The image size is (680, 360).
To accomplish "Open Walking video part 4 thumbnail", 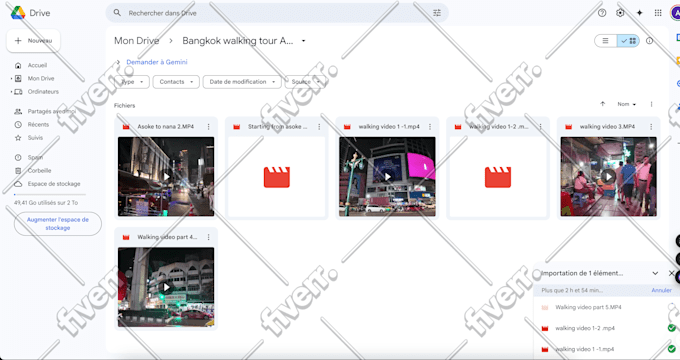I will click(x=166, y=287).
